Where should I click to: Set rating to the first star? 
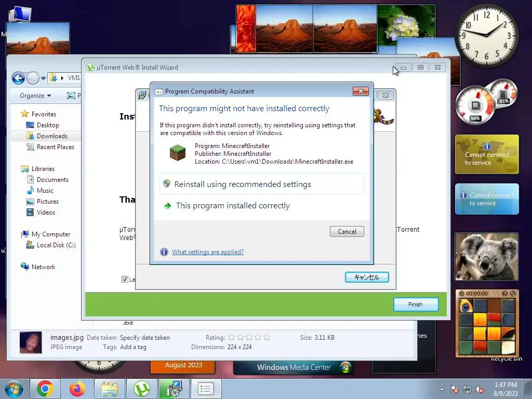(231, 337)
